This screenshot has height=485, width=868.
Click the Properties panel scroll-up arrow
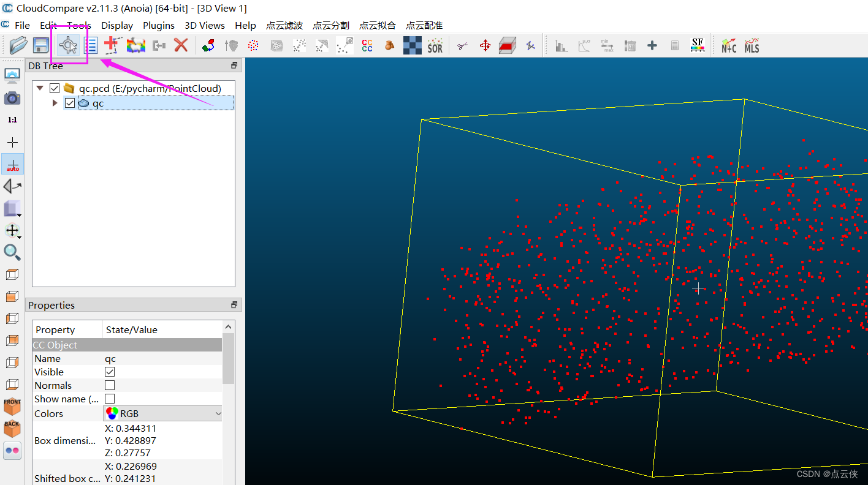point(229,327)
